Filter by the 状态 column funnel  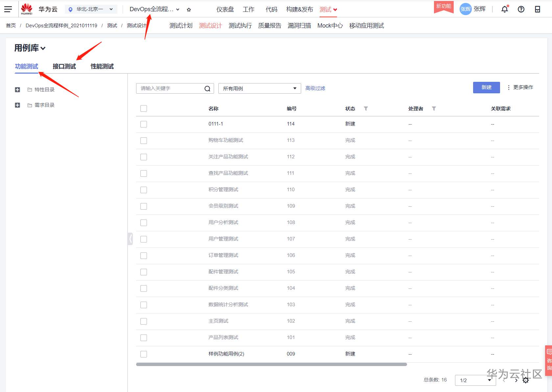tap(366, 108)
